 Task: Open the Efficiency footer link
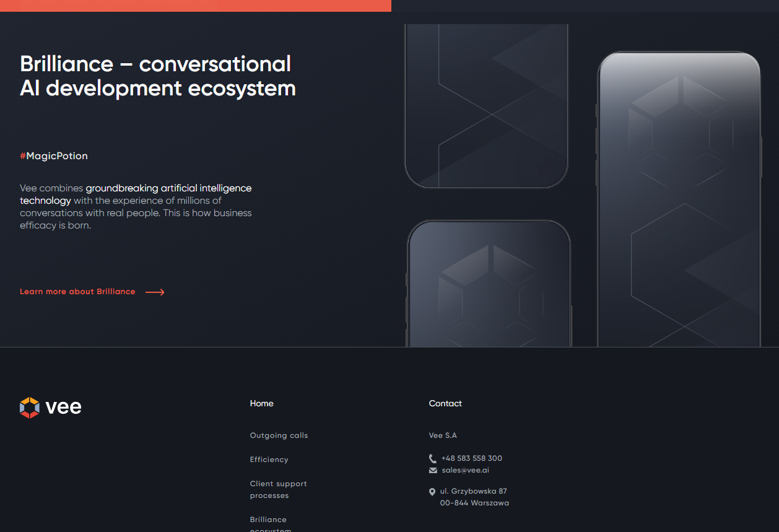(269, 460)
